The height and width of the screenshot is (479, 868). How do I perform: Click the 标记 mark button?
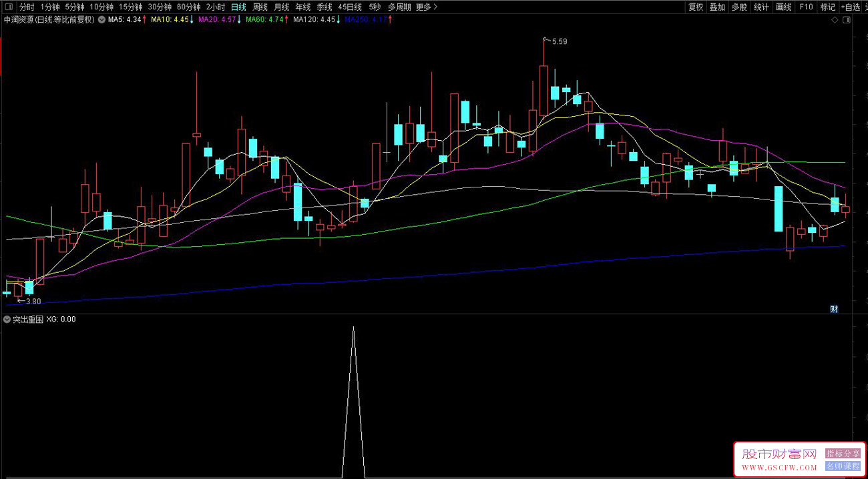pos(828,7)
